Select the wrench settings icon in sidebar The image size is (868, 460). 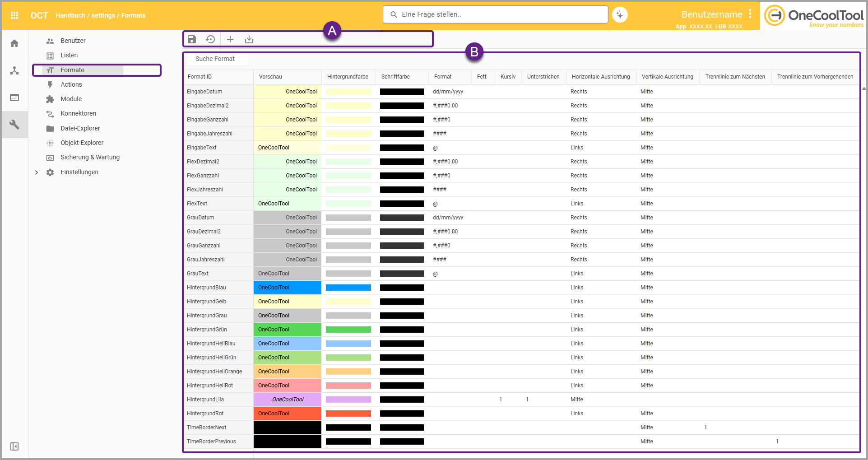(x=14, y=124)
